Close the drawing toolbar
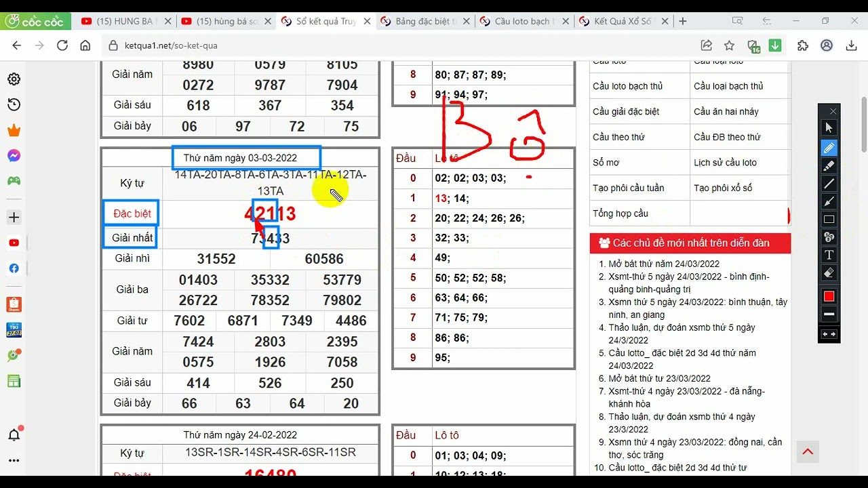Screen dimensions: 868x488 833,111
